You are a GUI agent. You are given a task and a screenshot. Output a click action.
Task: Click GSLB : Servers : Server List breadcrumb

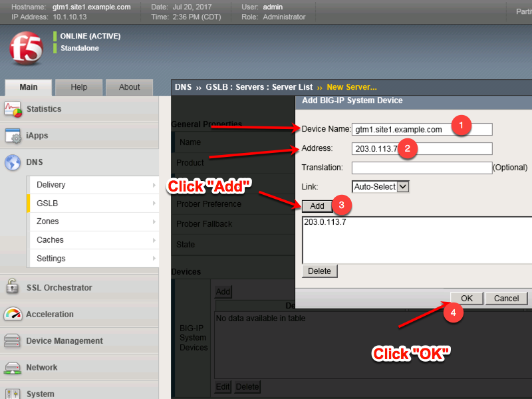pyautogui.click(x=259, y=87)
